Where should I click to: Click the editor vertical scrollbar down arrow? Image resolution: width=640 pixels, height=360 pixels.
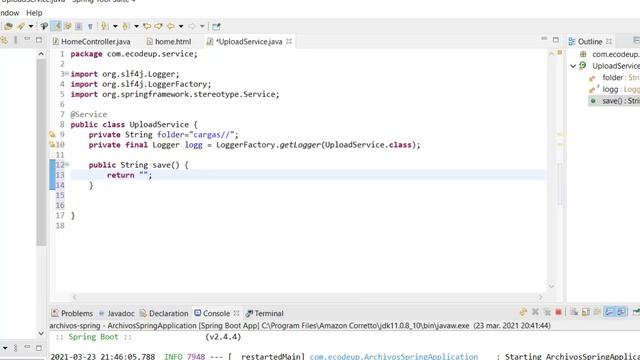551,287
